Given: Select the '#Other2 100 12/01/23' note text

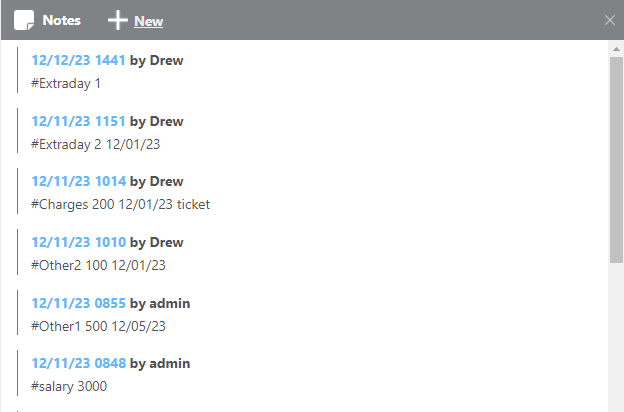Looking at the screenshot, I should click(x=98, y=265).
